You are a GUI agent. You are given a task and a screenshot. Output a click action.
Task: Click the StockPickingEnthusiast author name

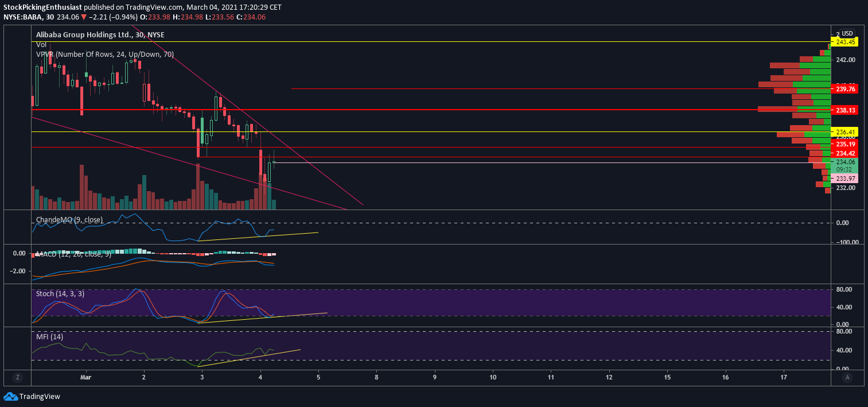[42, 7]
